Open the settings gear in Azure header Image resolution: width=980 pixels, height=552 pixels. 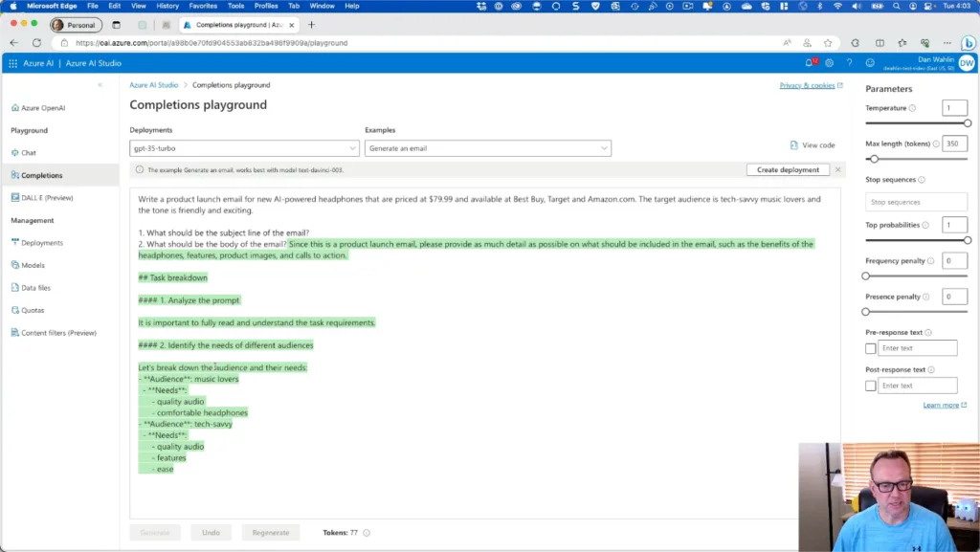pyautogui.click(x=829, y=63)
